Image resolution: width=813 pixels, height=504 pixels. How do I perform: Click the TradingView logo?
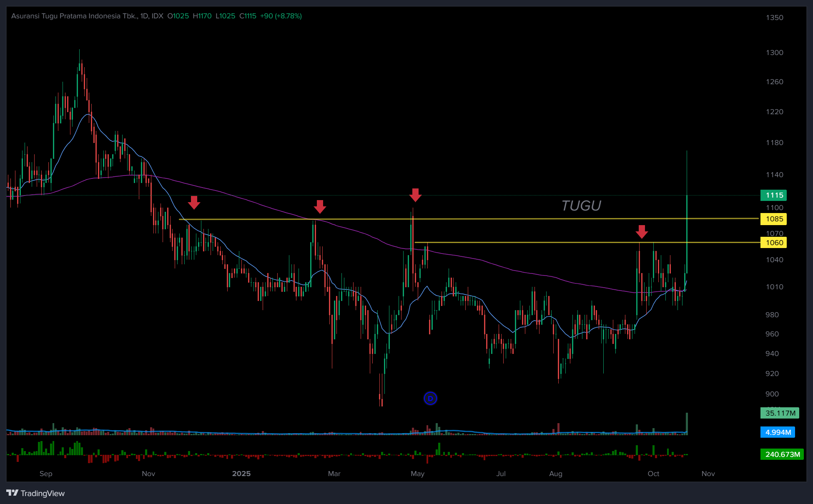pos(36,493)
